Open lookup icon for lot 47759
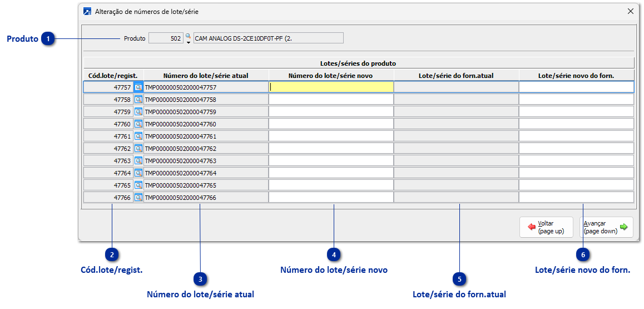 (x=138, y=112)
